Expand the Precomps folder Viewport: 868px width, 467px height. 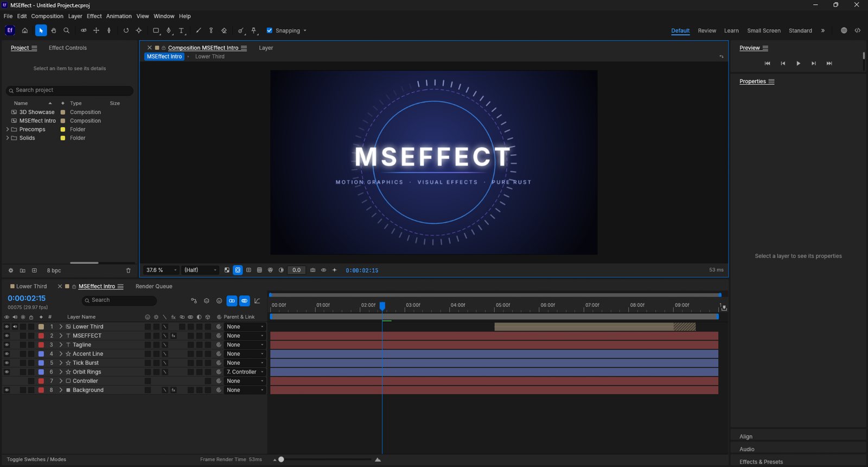[x=7, y=129]
